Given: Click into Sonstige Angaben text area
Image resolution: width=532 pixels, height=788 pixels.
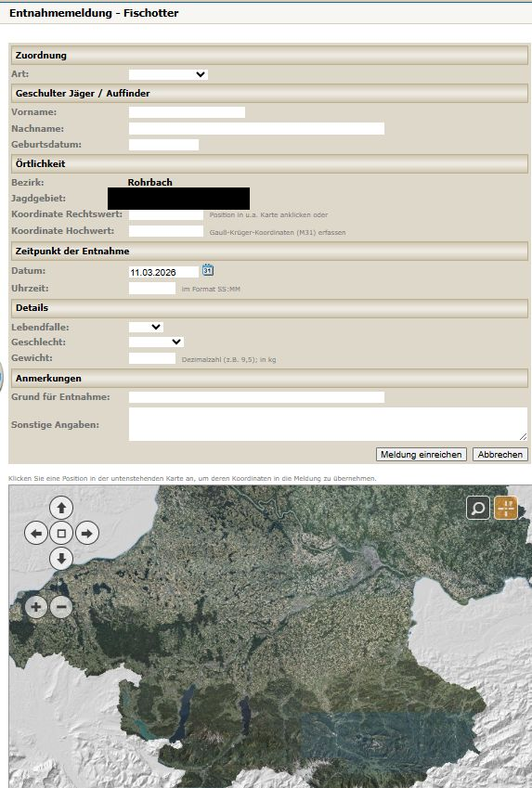Looking at the screenshot, I should (x=328, y=424).
